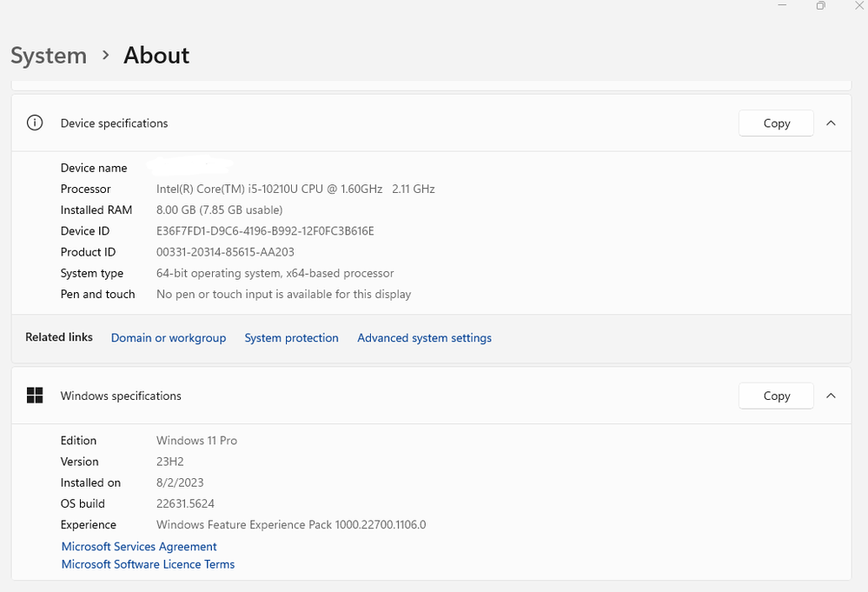868x592 pixels.
Task: Click the OS build number text
Action: (x=185, y=503)
